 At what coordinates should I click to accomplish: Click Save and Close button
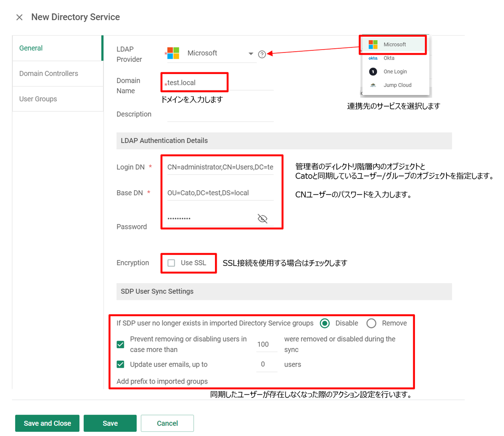coord(47,423)
